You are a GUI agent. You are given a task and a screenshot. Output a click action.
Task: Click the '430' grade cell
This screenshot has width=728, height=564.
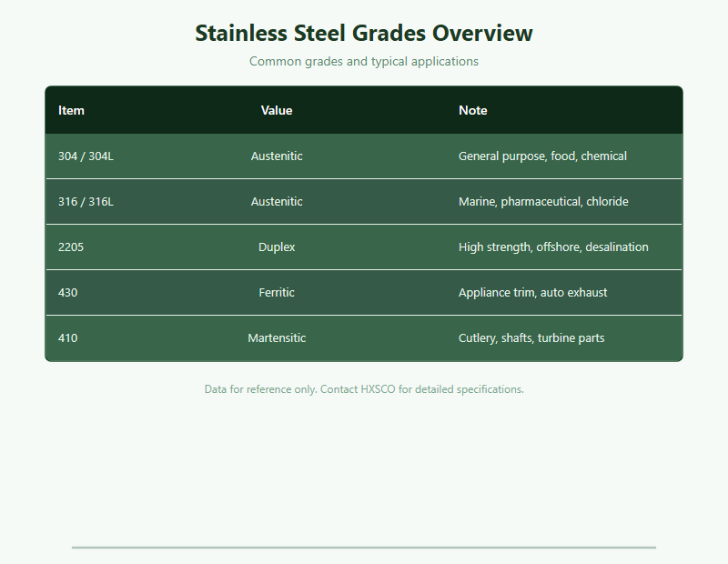coord(67,292)
